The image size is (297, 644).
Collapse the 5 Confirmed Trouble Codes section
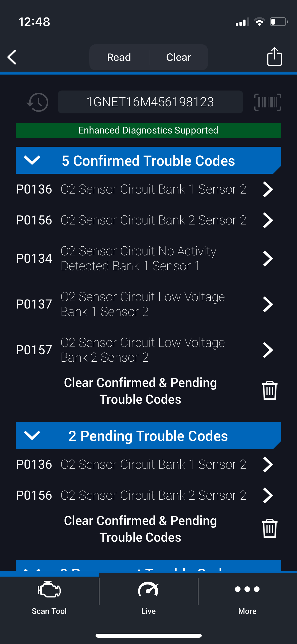point(32,160)
